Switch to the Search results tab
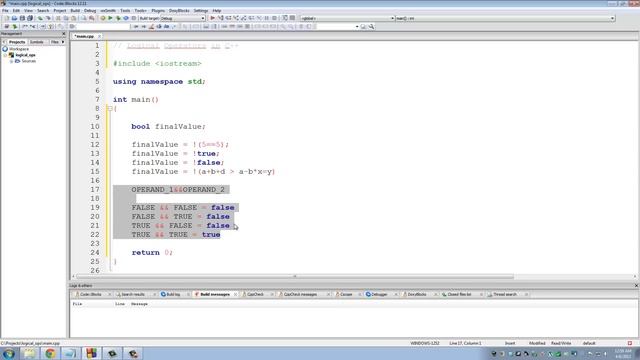This screenshot has height=360, width=640. pyautogui.click(x=133, y=294)
